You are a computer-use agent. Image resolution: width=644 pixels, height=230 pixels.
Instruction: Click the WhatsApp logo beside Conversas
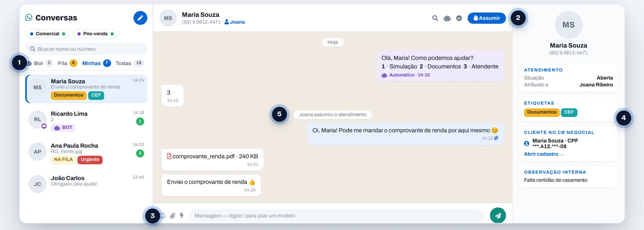(x=29, y=17)
